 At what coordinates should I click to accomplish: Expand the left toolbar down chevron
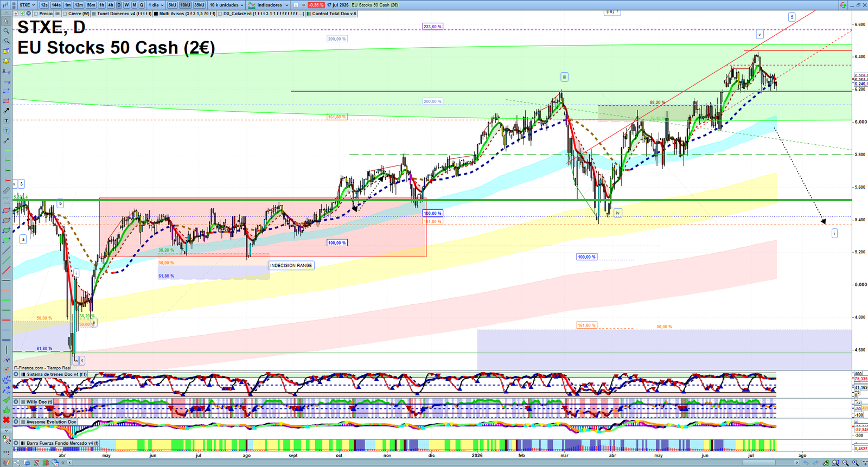(7, 430)
